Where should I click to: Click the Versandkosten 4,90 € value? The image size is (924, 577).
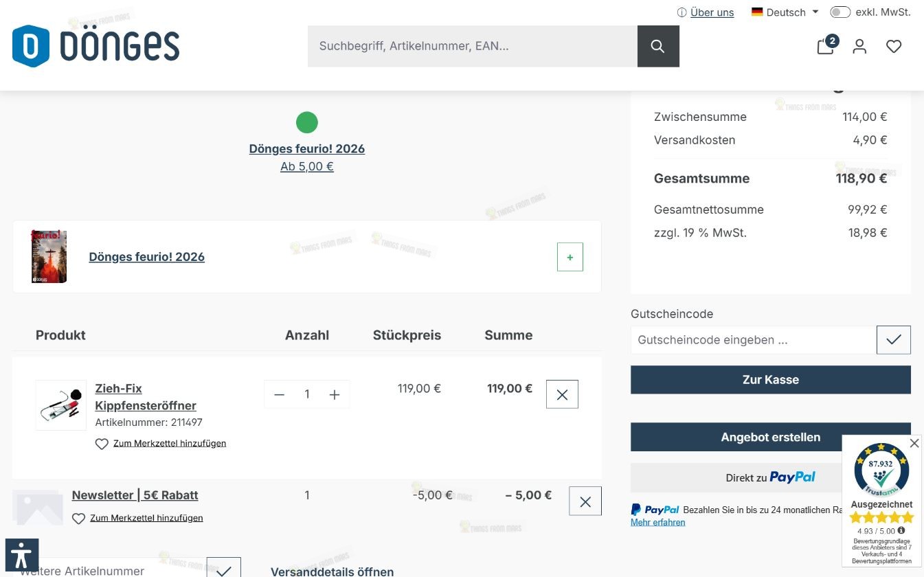click(x=870, y=140)
